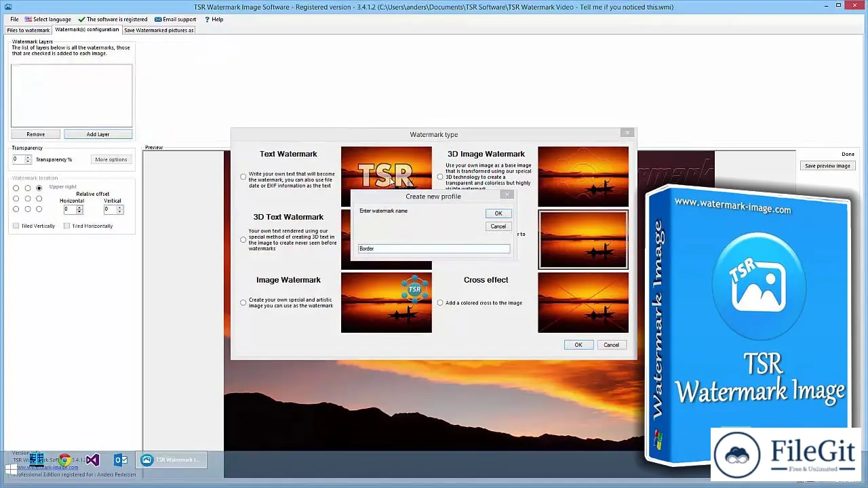The image size is (868, 488).
Task: Click the Vertical offset value field
Action: pos(109,209)
